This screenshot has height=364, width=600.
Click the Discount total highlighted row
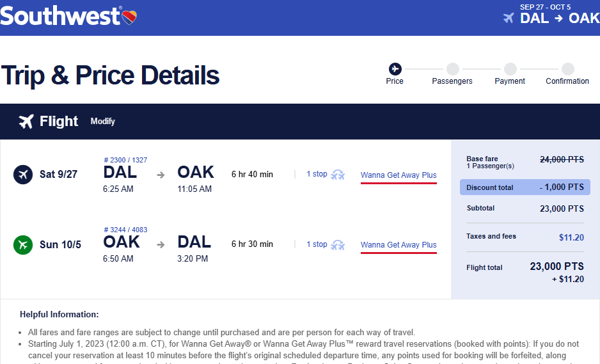[x=524, y=187]
